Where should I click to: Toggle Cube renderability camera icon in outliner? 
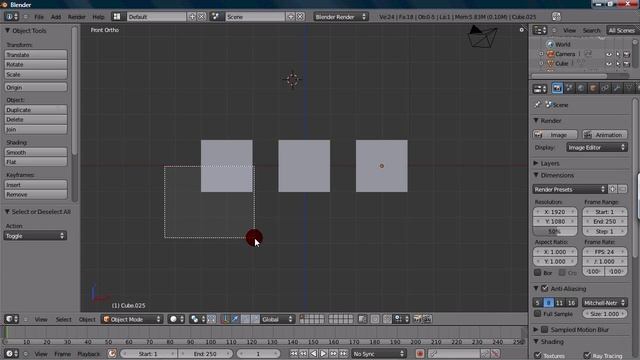(627, 64)
